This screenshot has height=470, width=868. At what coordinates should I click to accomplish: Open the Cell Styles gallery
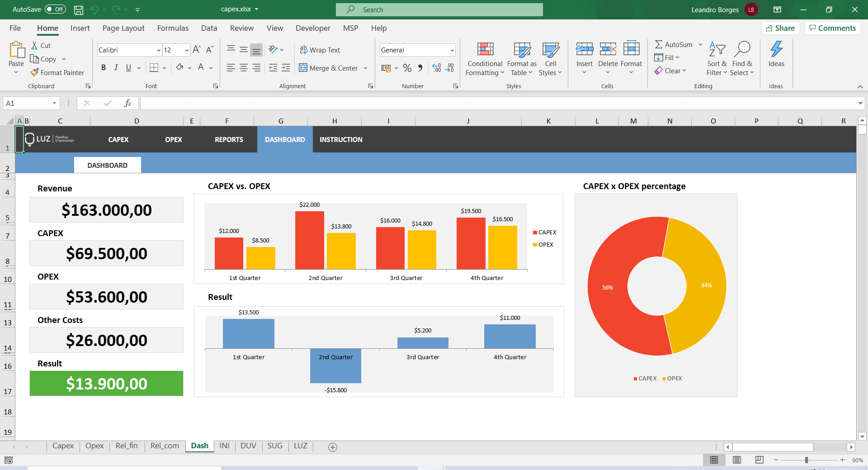click(550, 58)
